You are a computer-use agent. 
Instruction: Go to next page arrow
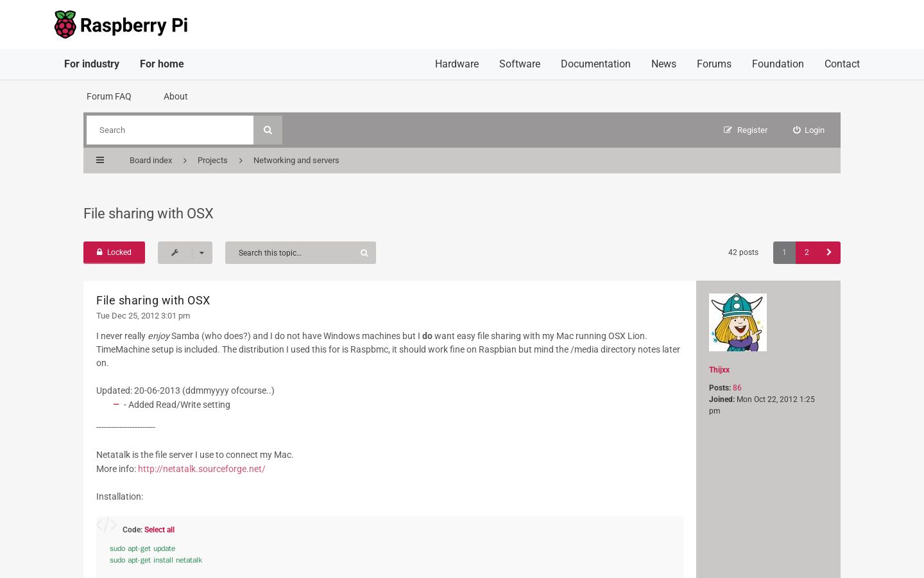[x=829, y=252]
